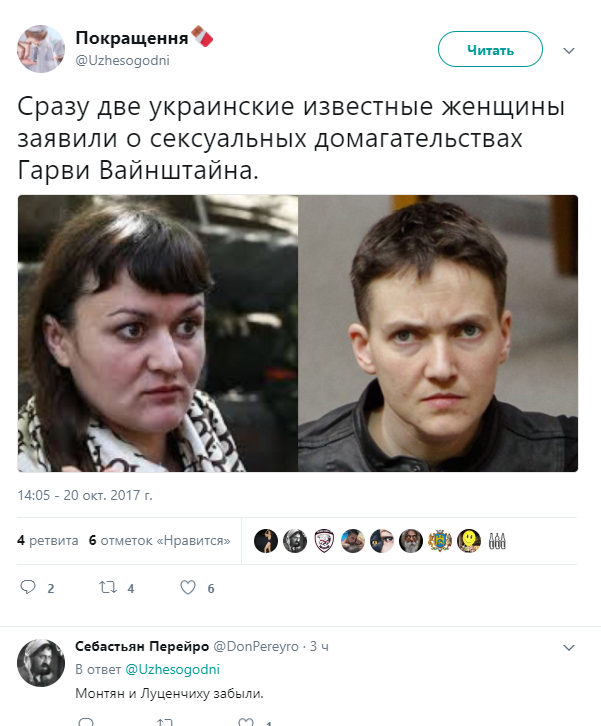Open the Себастьян Перейро username link

[142, 646]
